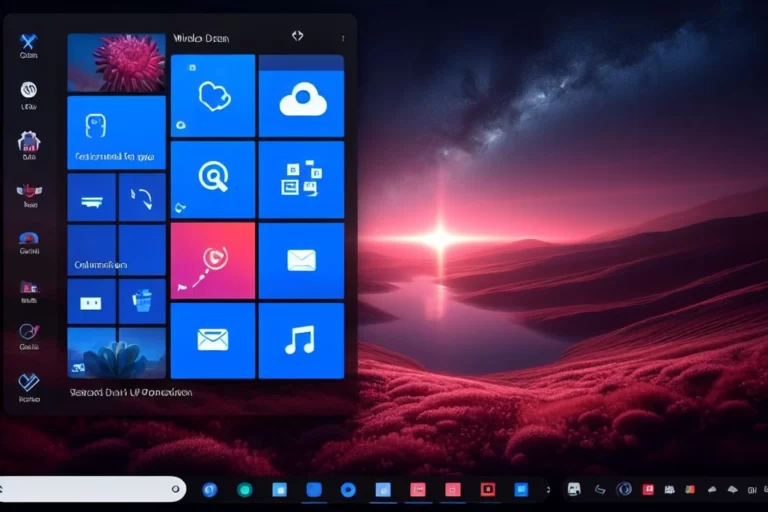The width and height of the screenshot is (768, 512).
Task: Select the small tile with horizontal bars icon
Action: [92, 197]
